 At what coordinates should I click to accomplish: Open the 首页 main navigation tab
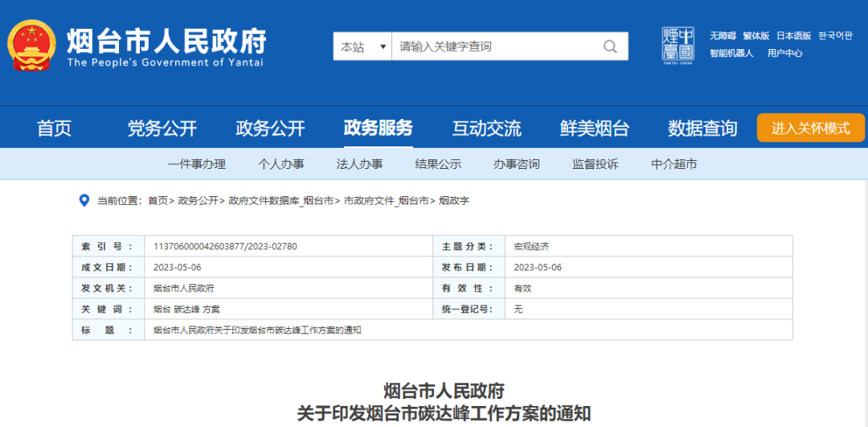click(x=54, y=128)
